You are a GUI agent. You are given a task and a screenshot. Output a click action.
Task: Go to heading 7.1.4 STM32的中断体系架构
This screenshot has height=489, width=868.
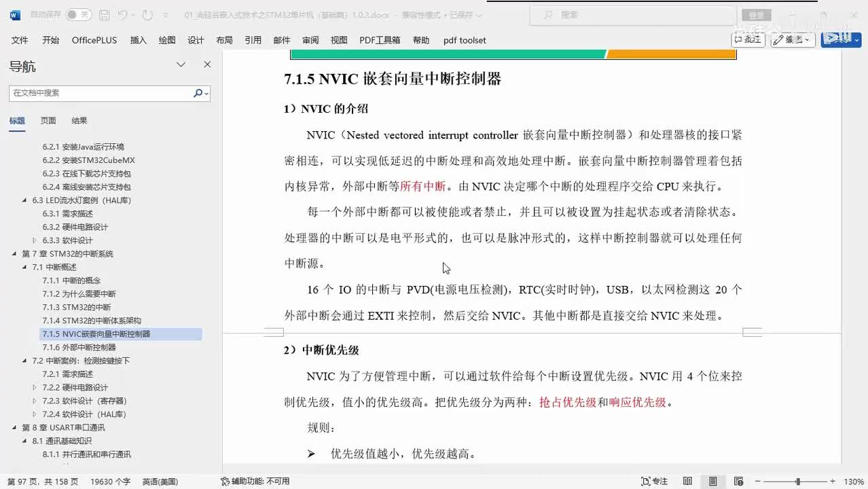92,321
